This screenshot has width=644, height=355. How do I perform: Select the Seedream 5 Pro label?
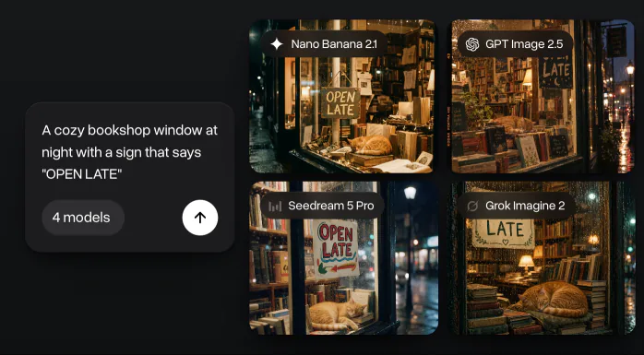[x=322, y=206]
